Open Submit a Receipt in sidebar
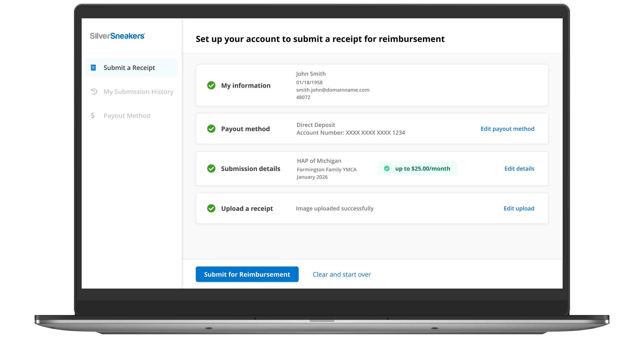Viewport: 644px width, 338px height. pyautogui.click(x=131, y=67)
